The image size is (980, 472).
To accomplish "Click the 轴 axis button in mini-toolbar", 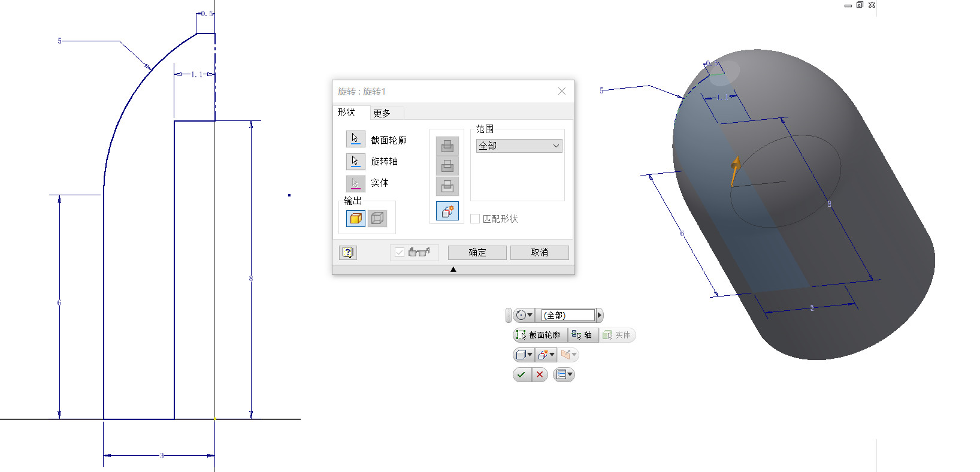I will tap(583, 335).
